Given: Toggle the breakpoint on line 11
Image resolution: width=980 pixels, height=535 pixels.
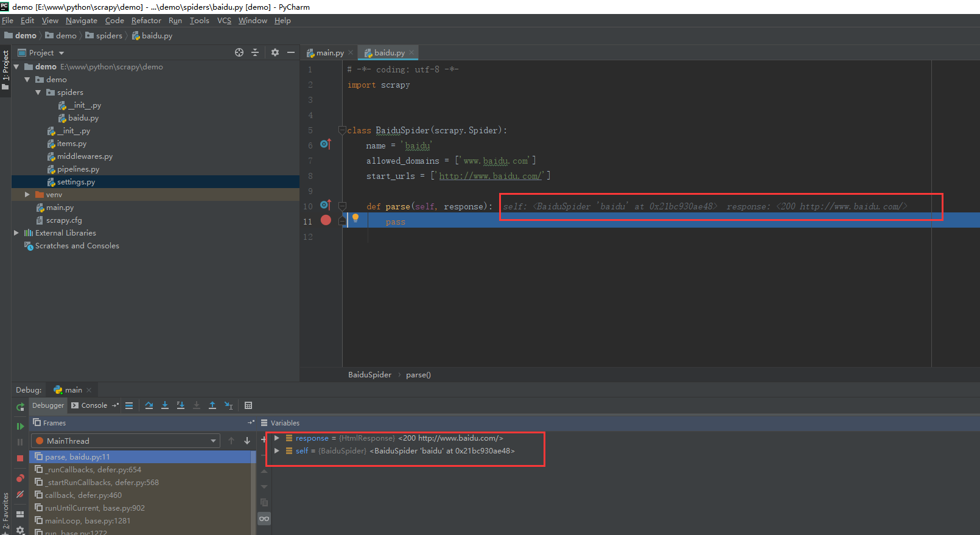Looking at the screenshot, I should coord(326,220).
